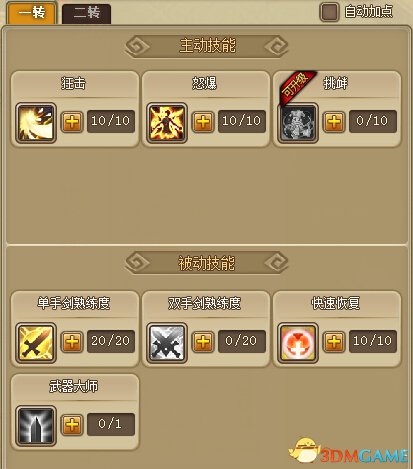Click the greyed-out 挑衅 skill icon
413x469 pixels.
pos(298,123)
